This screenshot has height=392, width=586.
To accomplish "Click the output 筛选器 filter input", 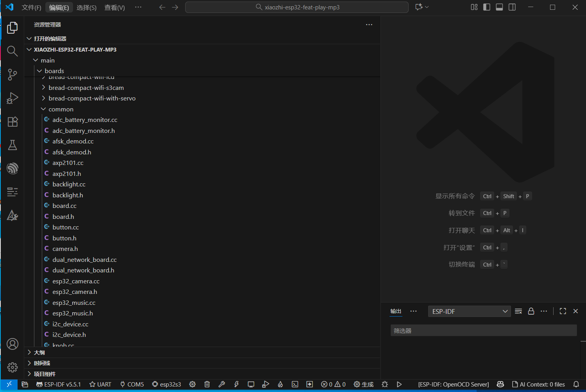I will click(483, 331).
